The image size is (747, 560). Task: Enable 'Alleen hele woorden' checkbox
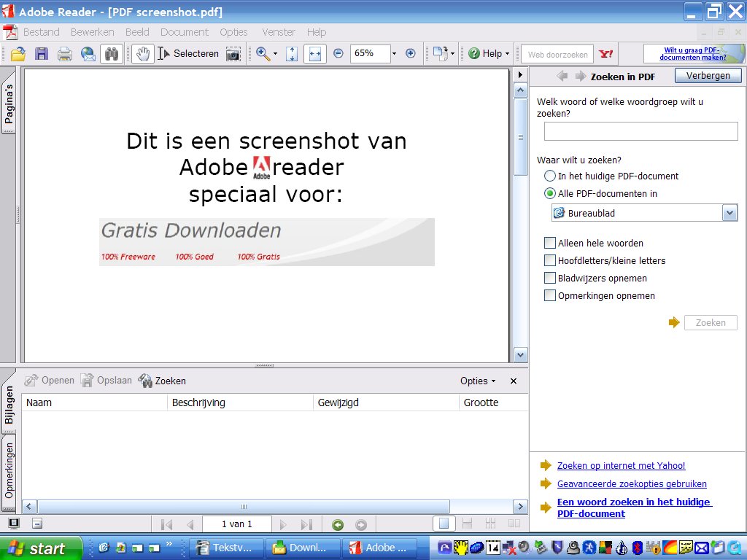pyautogui.click(x=550, y=243)
